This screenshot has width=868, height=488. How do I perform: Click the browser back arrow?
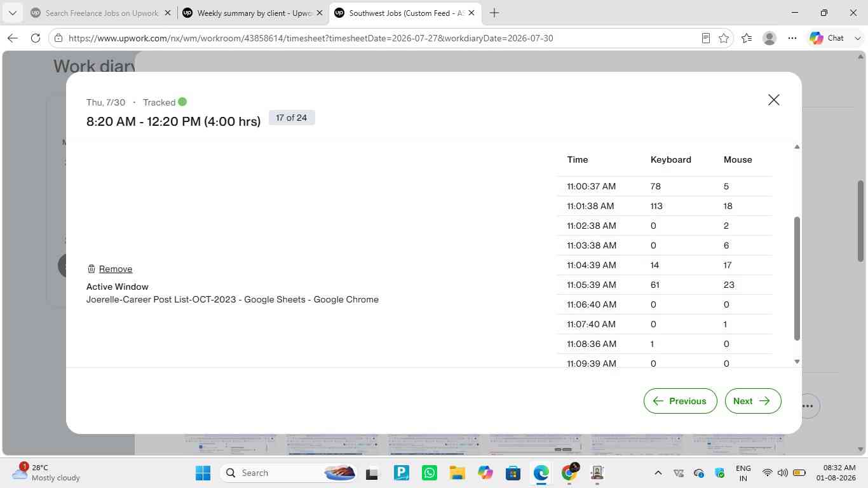[13, 38]
